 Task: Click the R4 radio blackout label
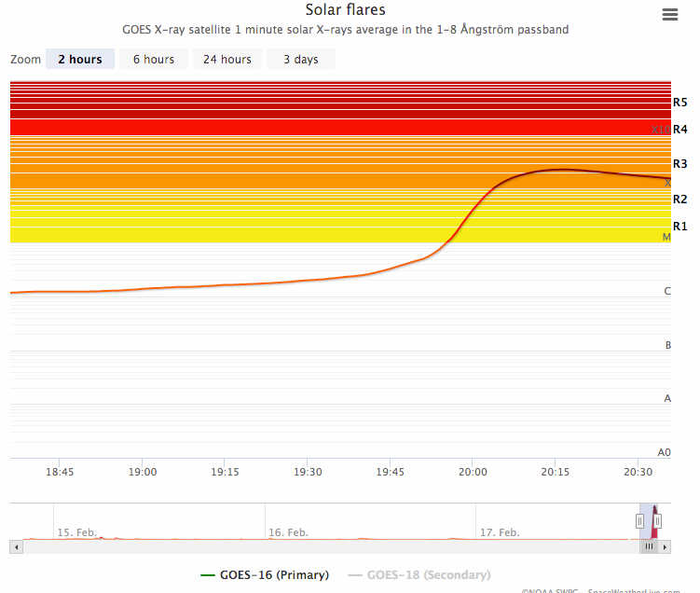[679, 130]
